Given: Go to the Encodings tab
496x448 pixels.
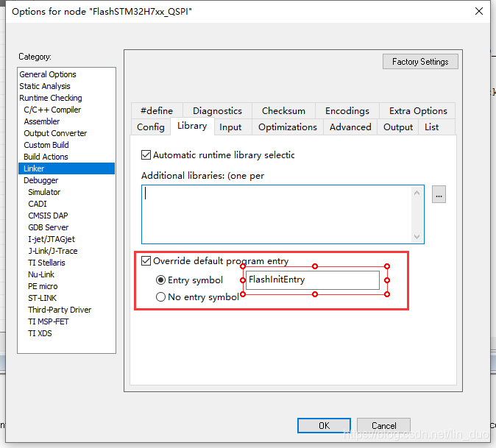Looking at the screenshot, I should point(347,110).
